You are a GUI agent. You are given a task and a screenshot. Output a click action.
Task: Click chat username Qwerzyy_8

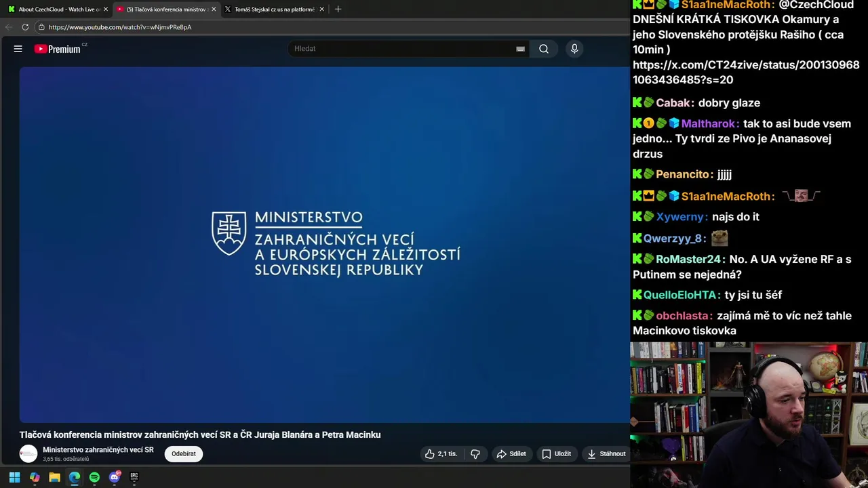672,239
